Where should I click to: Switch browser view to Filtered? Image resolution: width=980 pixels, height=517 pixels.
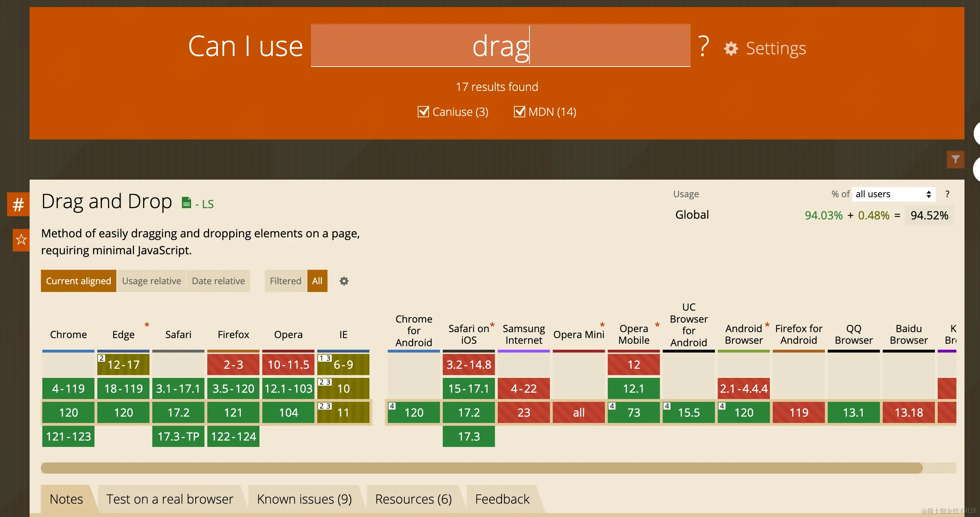[x=285, y=281]
